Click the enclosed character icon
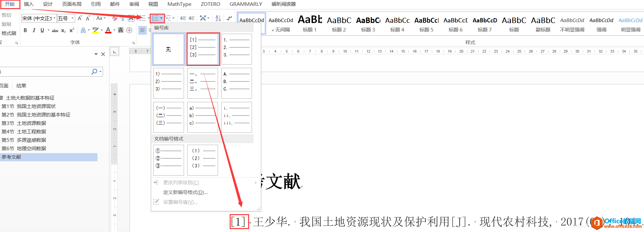 click(x=129, y=31)
